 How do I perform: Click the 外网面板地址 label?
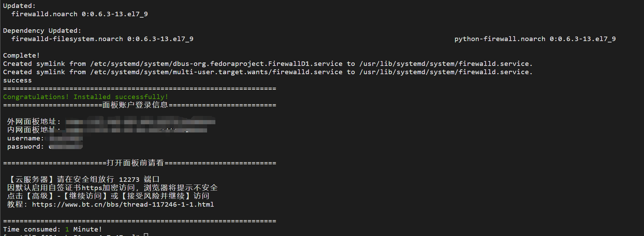click(32, 122)
